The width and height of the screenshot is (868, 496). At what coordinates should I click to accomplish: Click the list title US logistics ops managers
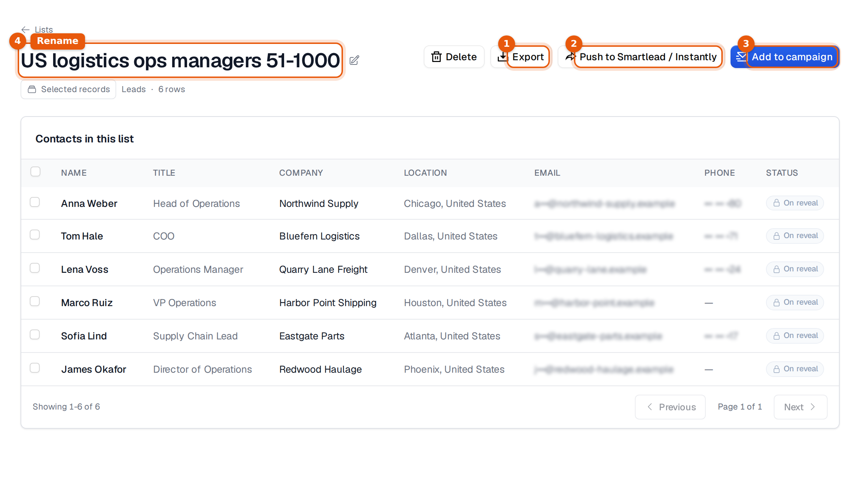(x=180, y=61)
